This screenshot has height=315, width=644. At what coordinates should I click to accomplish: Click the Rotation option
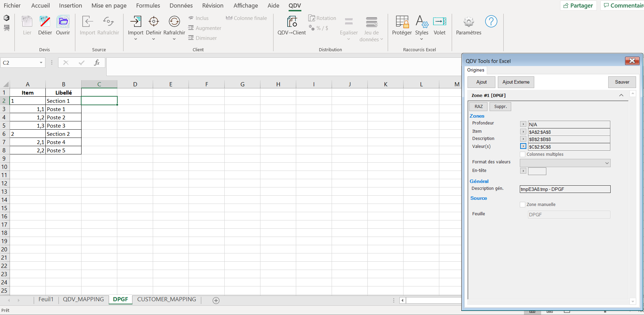[x=322, y=18]
